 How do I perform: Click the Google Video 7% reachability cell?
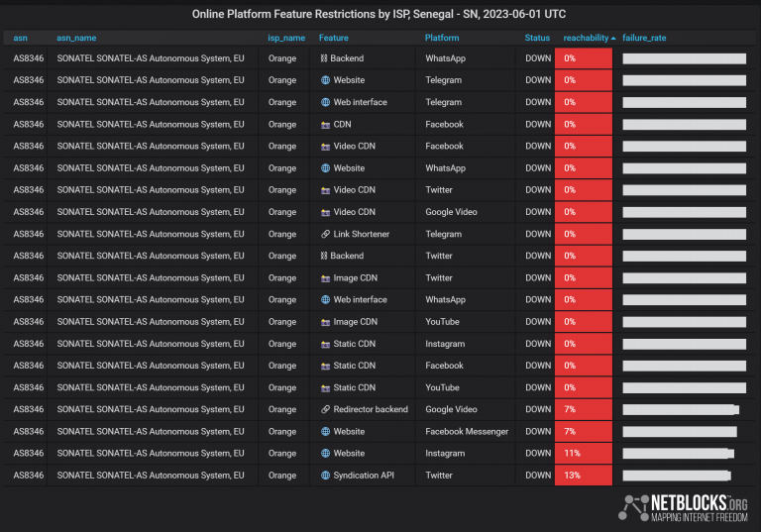tap(584, 409)
